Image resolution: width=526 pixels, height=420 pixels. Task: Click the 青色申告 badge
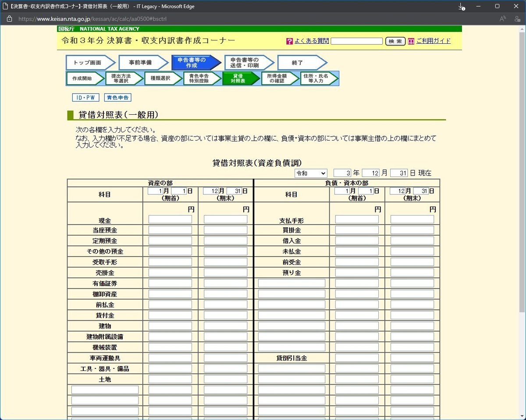tap(117, 98)
